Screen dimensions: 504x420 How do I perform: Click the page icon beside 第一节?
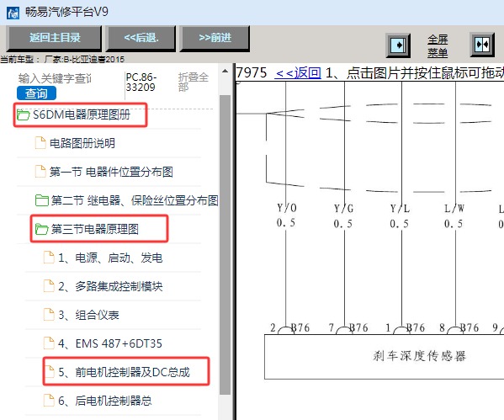40,172
